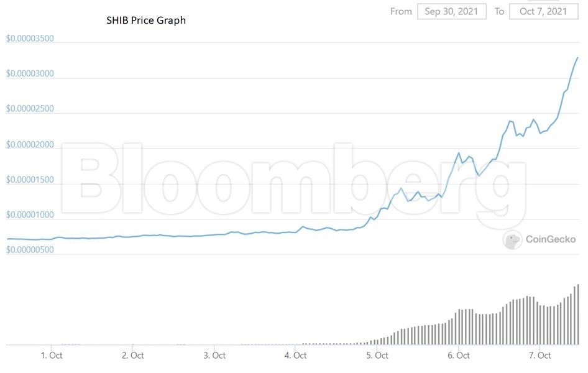The height and width of the screenshot is (373, 588).
Task: Select the $0.00003500 price axis label
Action: coord(30,39)
